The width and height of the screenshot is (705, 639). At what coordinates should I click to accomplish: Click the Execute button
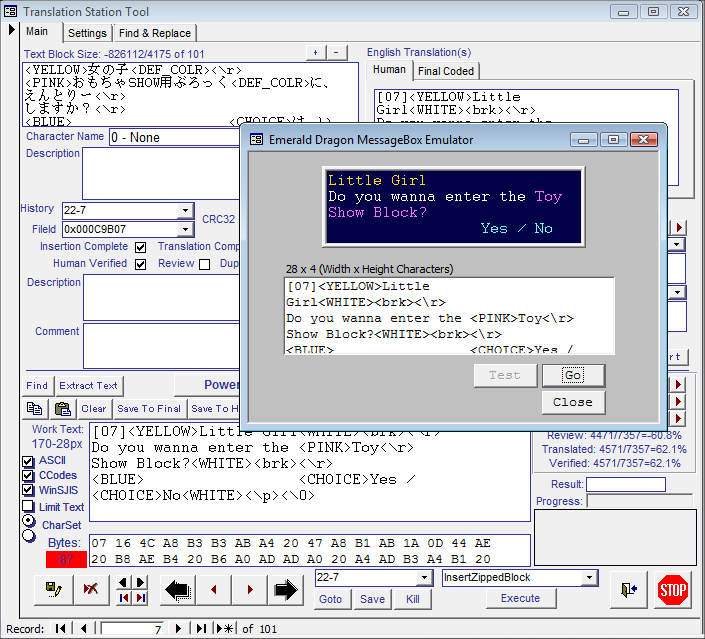point(520,599)
